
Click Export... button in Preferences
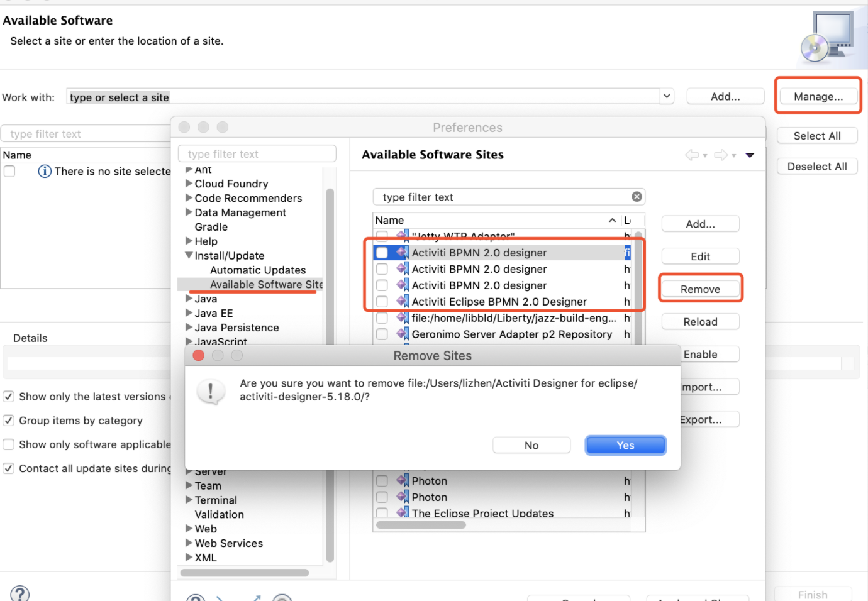(x=709, y=419)
